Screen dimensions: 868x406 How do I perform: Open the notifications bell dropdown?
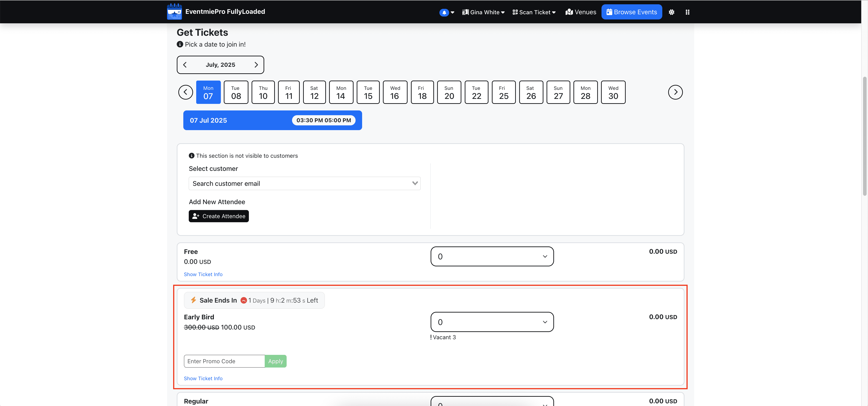point(447,12)
